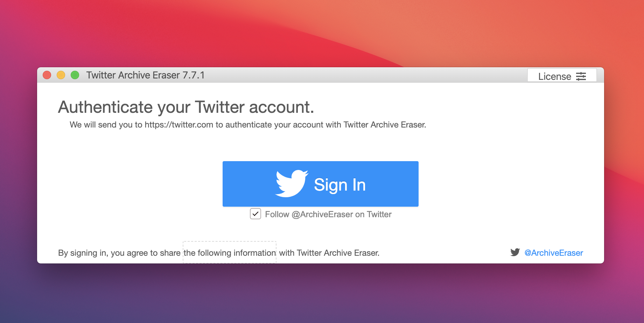Maximize the window with the green button
644x323 pixels.
(x=75, y=75)
